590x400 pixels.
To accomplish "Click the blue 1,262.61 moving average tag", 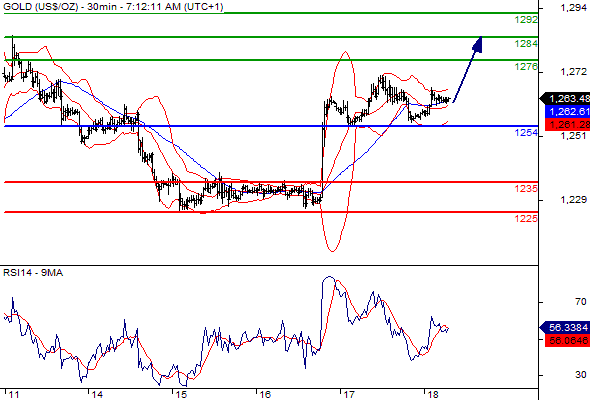I will (x=567, y=111).
